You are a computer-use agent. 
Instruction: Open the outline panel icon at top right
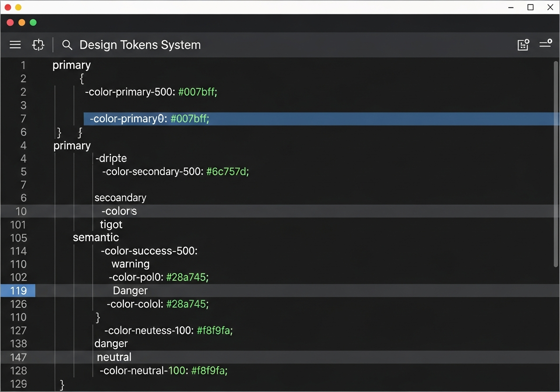(523, 45)
